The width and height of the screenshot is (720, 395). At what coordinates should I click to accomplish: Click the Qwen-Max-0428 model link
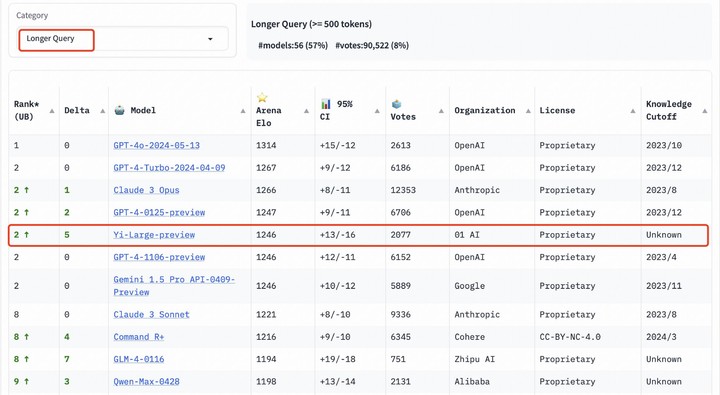click(146, 381)
